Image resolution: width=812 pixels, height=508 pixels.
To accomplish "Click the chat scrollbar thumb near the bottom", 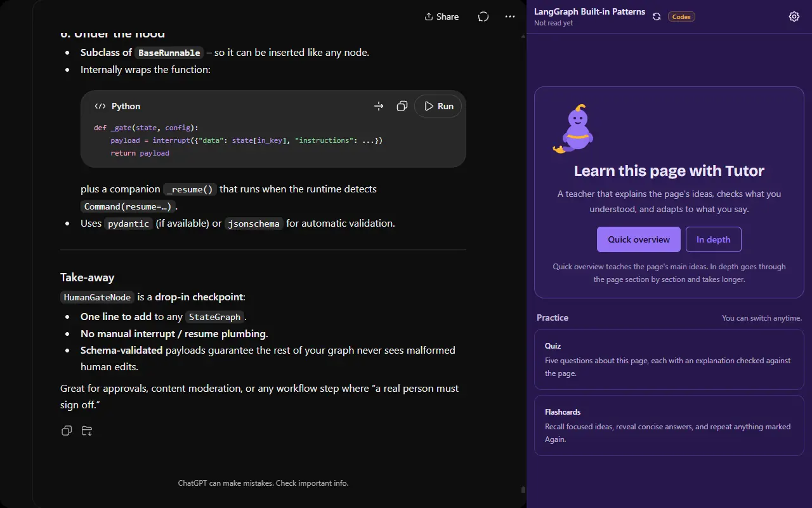I will 523,490.
